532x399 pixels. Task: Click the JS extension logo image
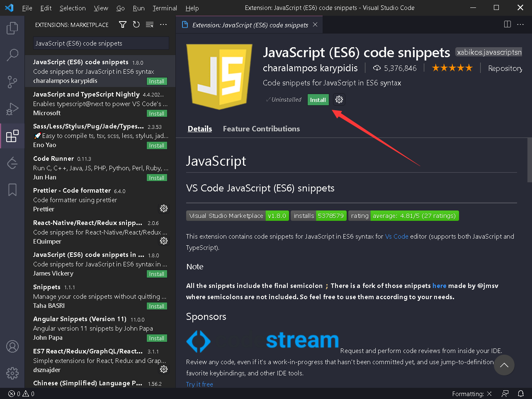pyautogui.click(x=219, y=77)
